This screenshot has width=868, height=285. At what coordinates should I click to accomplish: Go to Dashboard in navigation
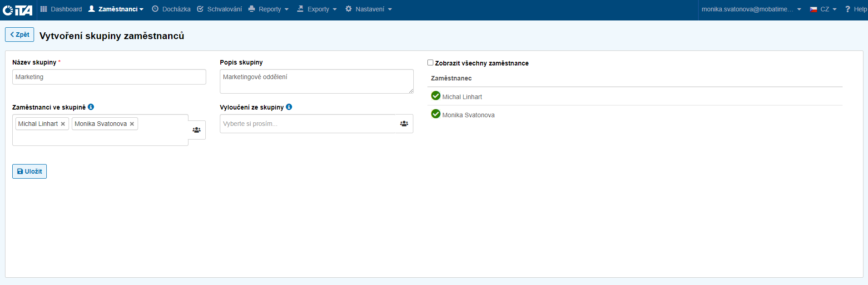click(61, 9)
